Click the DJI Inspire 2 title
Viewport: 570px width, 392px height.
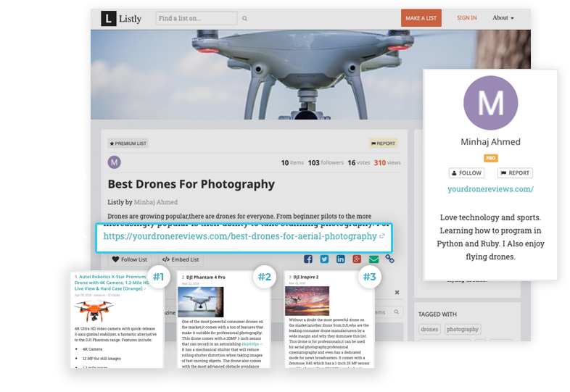click(x=306, y=277)
